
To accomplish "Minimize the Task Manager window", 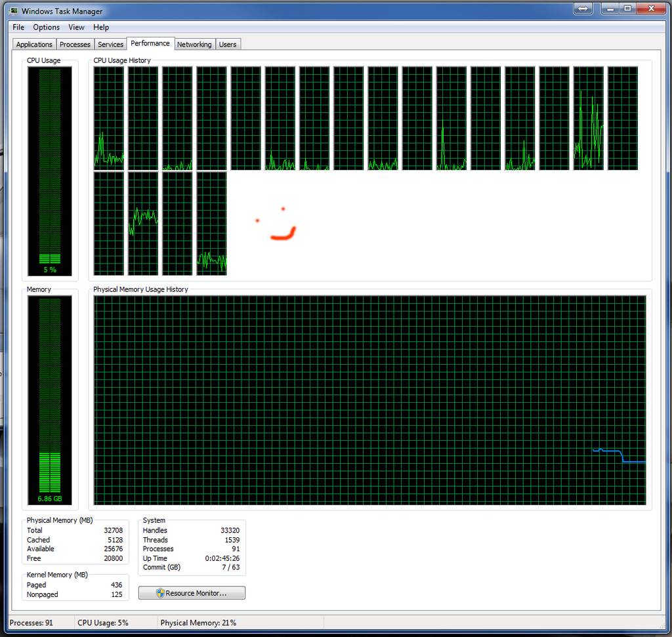I will click(x=610, y=9).
